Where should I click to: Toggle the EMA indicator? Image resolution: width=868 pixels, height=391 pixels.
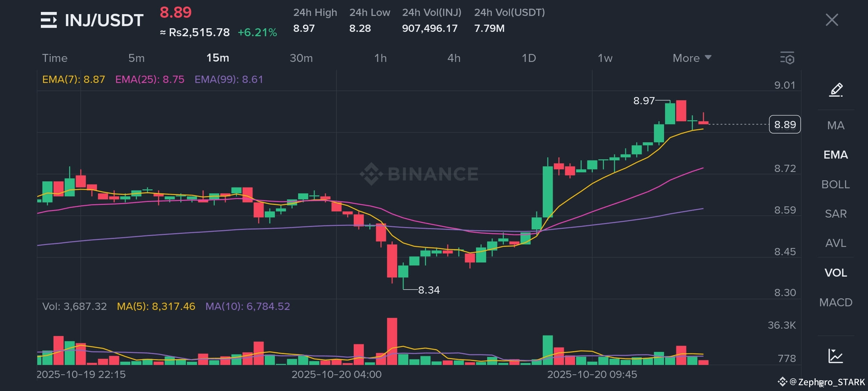click(x=836, y=155)
